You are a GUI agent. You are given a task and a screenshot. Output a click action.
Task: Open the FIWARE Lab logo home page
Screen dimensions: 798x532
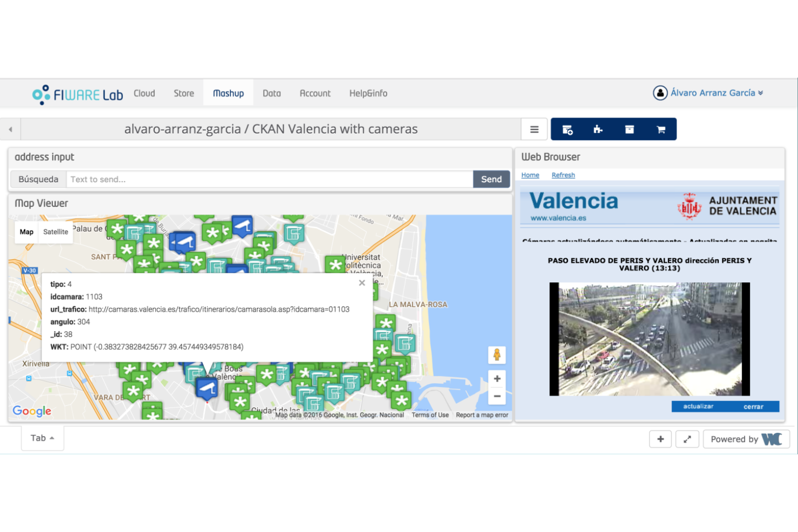[77, 93]
